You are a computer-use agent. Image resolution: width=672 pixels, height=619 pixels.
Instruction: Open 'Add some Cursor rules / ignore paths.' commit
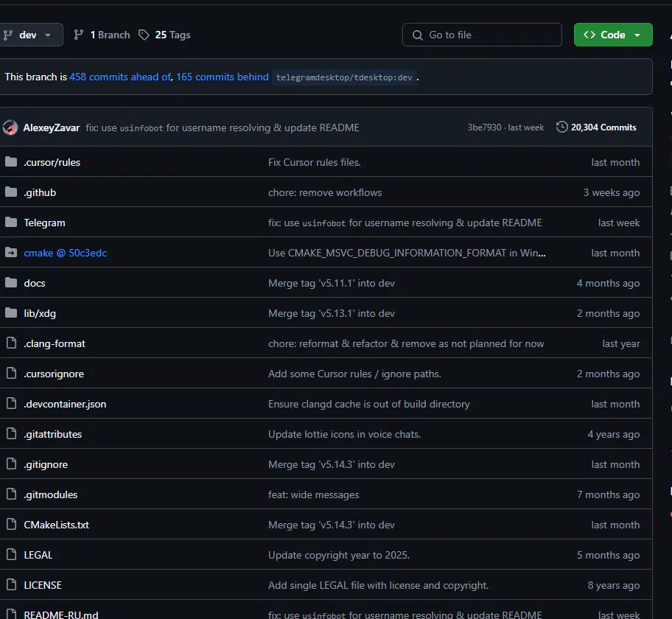point(354,374)
